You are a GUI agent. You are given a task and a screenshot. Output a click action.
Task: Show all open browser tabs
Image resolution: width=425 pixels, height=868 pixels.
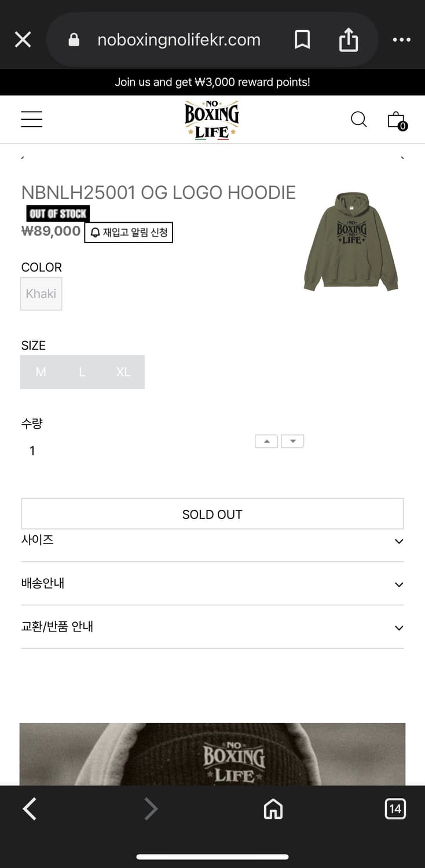tap(395, 809)
